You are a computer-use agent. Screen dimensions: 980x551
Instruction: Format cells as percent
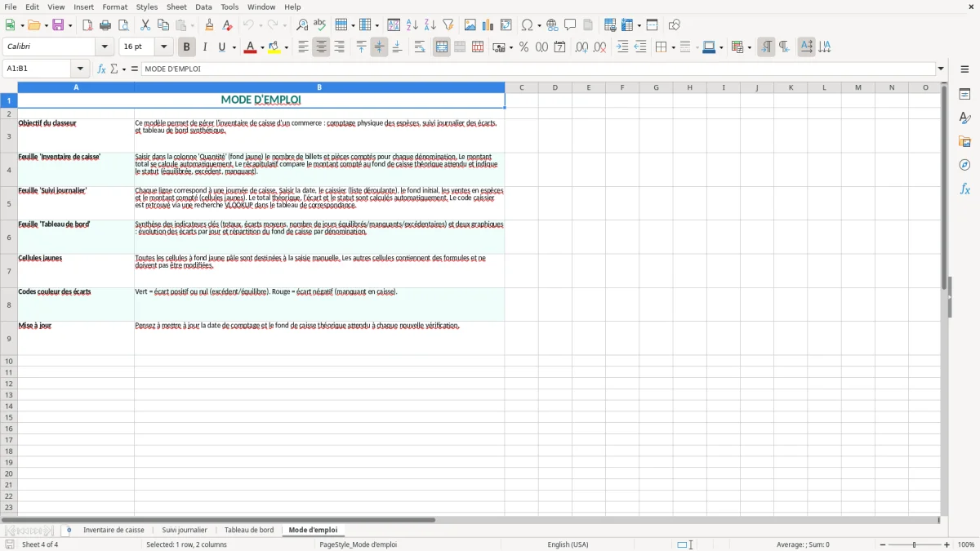click(x=524, y=47)
